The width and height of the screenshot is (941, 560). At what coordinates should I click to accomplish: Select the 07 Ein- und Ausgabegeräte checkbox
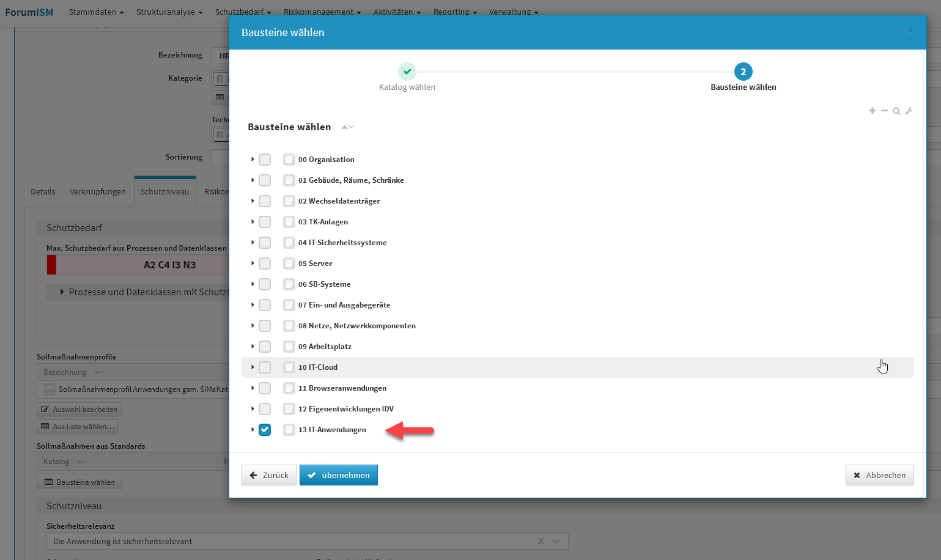click(x=265, y=305)
